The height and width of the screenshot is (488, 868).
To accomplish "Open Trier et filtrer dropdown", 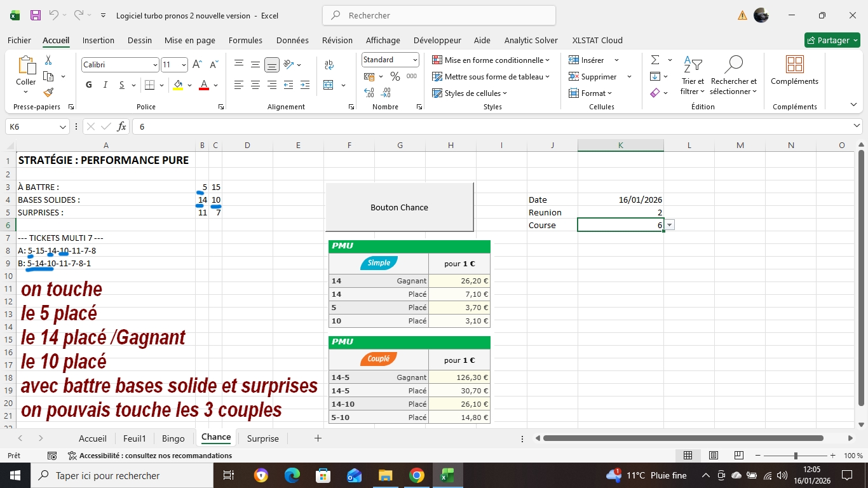I will 693,76.
